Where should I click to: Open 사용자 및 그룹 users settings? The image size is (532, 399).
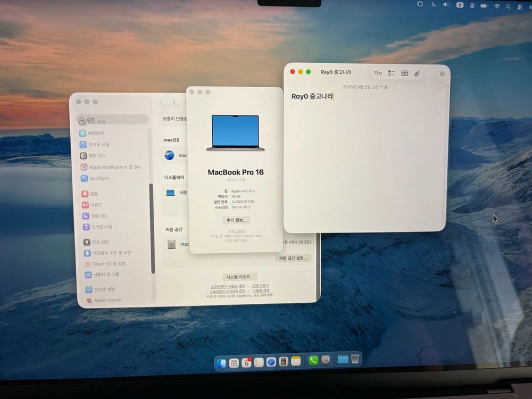(x=102, y=274)
